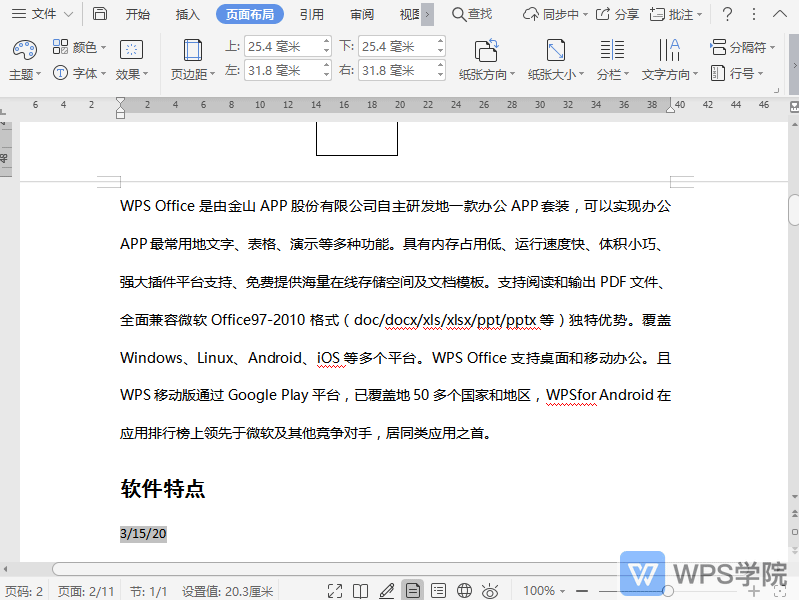Collapse the ribbon with the up chevron

[x=780, y=14]
